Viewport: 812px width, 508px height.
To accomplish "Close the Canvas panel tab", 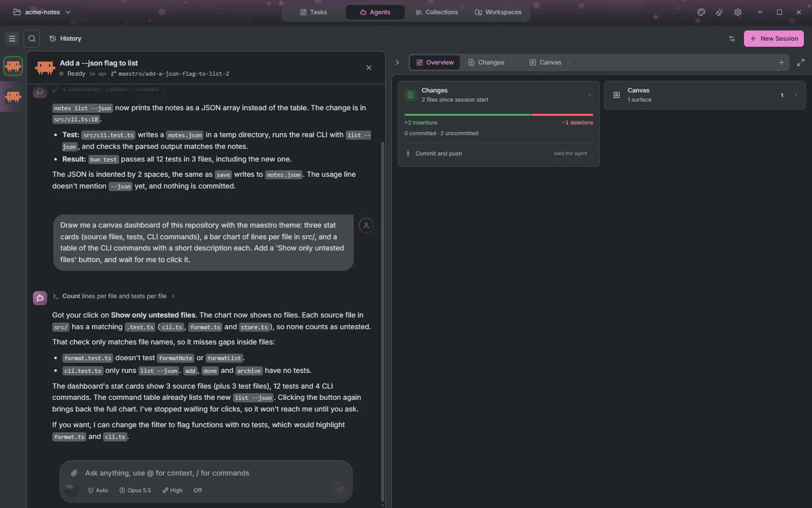I will (569, 62).
